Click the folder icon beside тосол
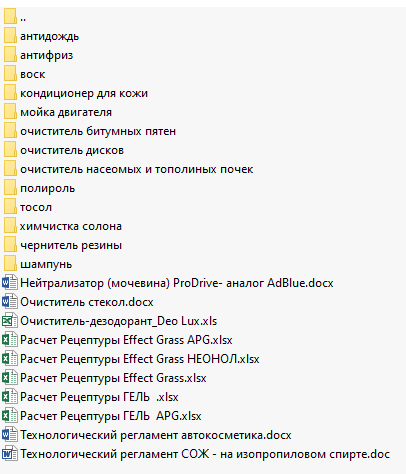This screenshot has height=474, width=406. 10,206
